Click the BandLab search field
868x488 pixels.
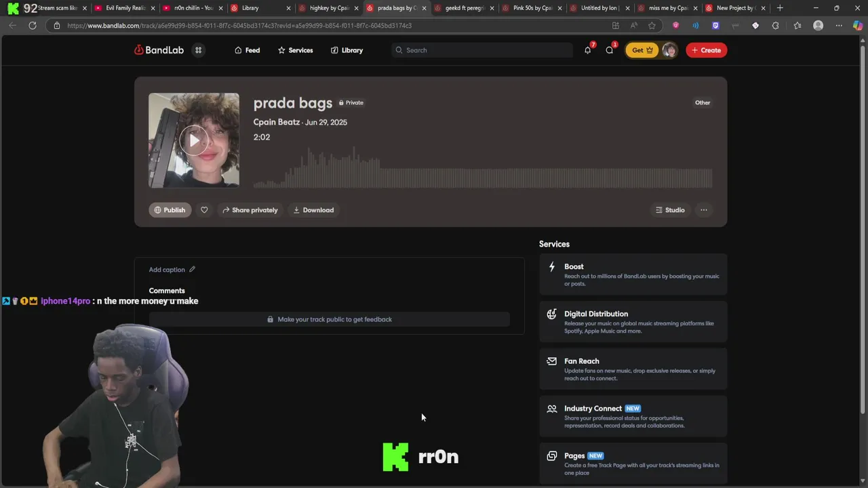(x=482, y=50)
